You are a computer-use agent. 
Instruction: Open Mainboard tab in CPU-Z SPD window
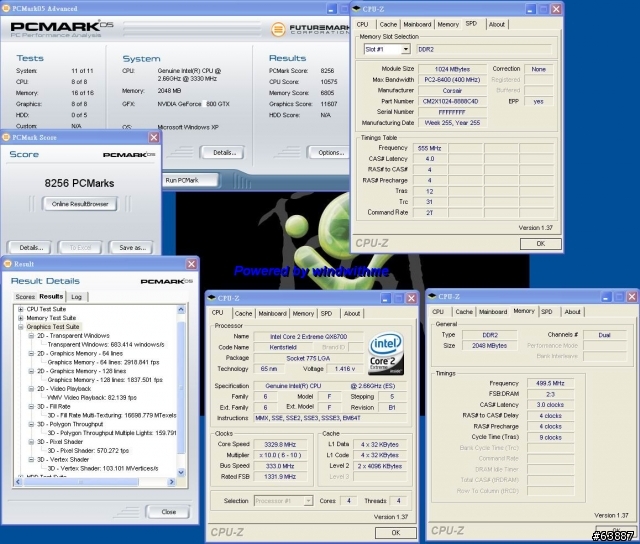coord(417,24)
